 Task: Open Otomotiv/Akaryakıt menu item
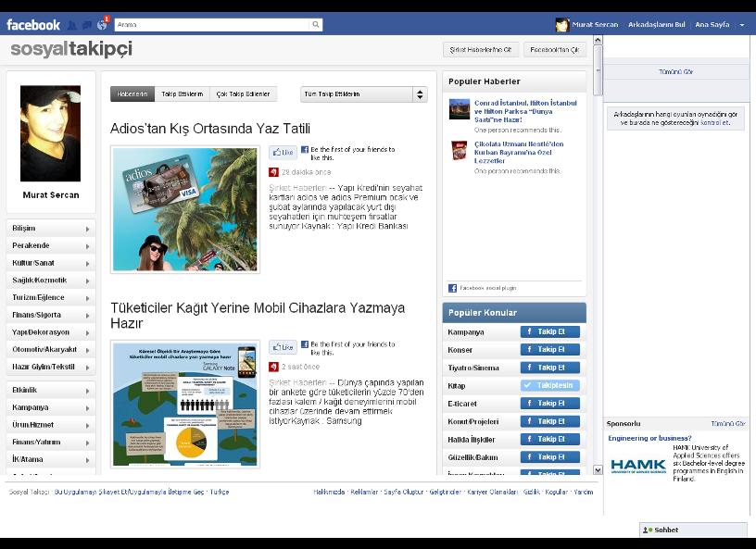[51, 349]
